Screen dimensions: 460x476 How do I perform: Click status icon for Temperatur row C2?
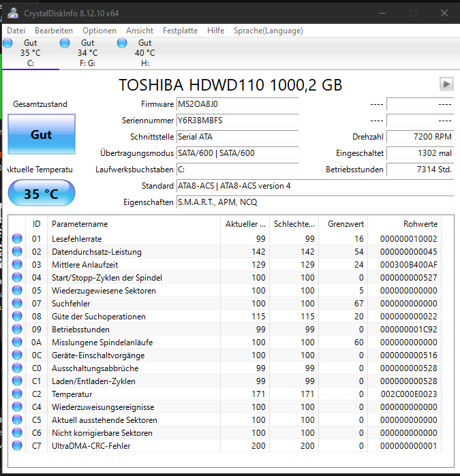coord(17,394)
